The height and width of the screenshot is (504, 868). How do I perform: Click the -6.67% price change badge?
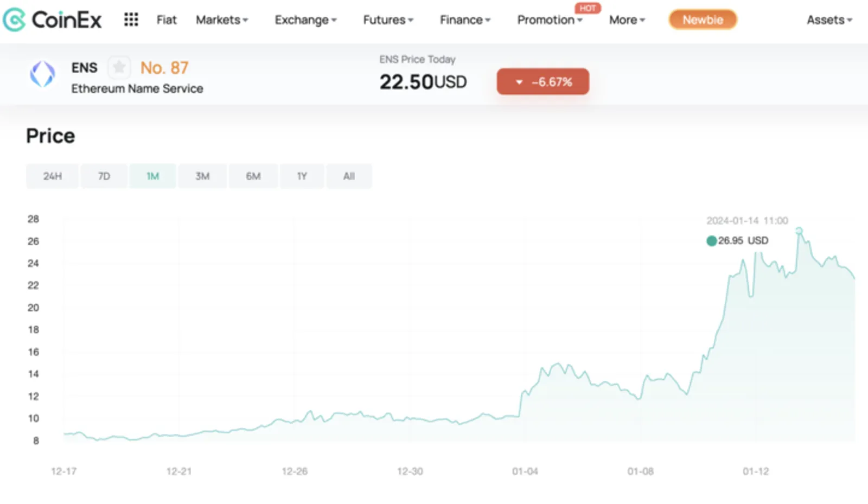(x=543, y=81)
